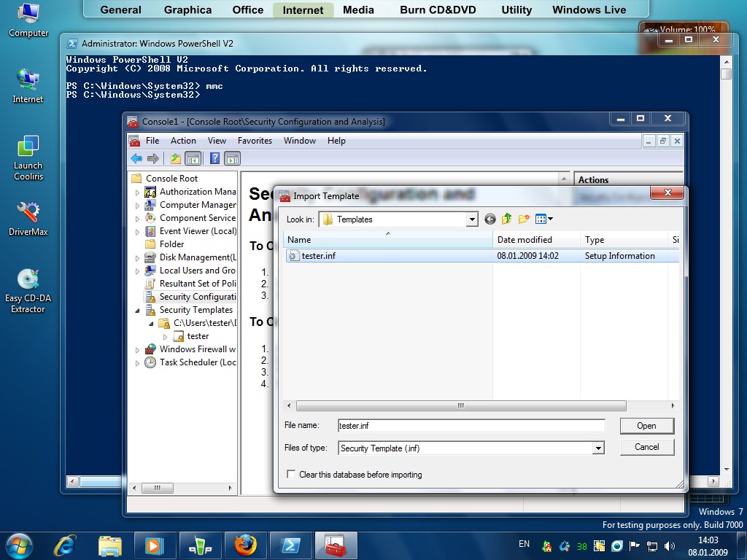
Task: Switch to PowerShell on the taskbar
Action: pyautogui.click(x=290, y=545)
